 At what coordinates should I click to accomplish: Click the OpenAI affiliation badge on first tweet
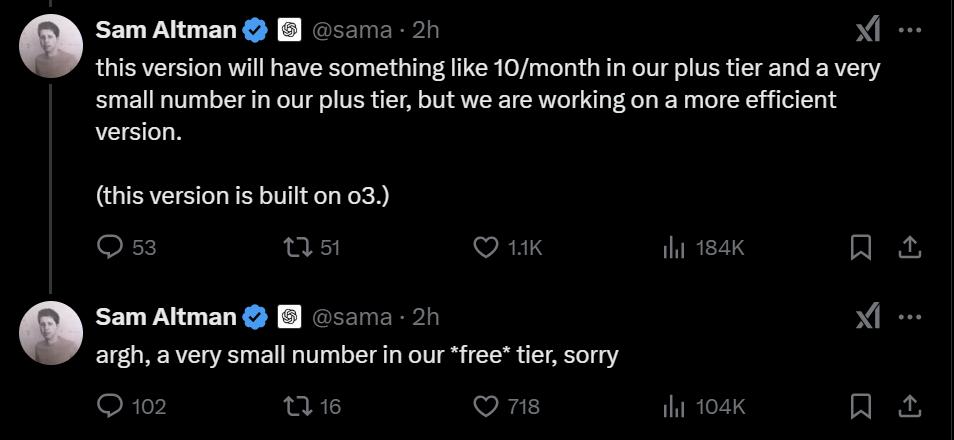289,31
